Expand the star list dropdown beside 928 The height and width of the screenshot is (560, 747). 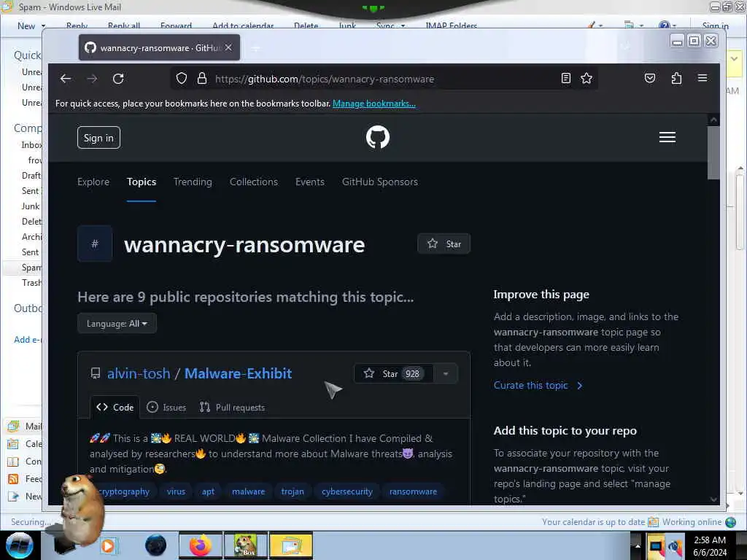click(446, 374)
